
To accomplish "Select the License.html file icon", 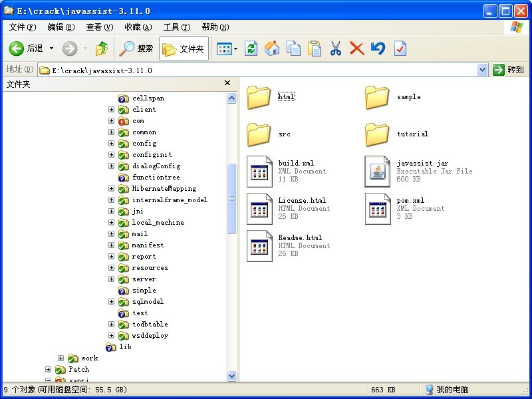I will (x=259, y=209).
